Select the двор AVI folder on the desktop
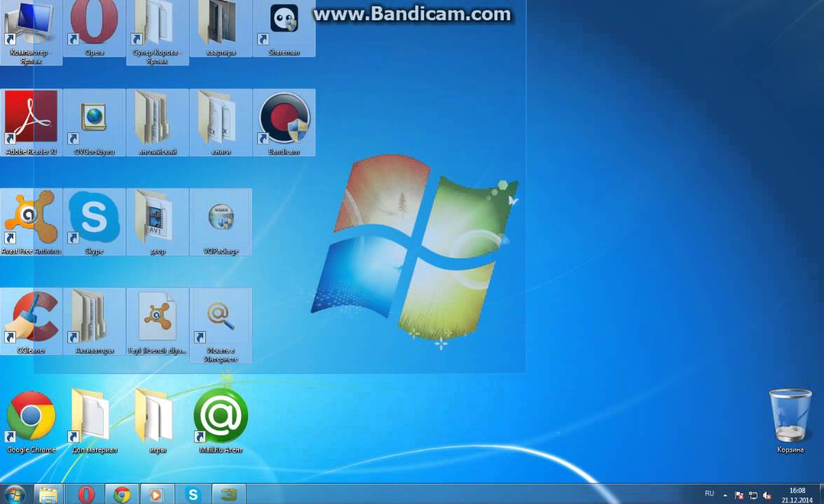Screen dimensions: 824x504 pos(157,221)
